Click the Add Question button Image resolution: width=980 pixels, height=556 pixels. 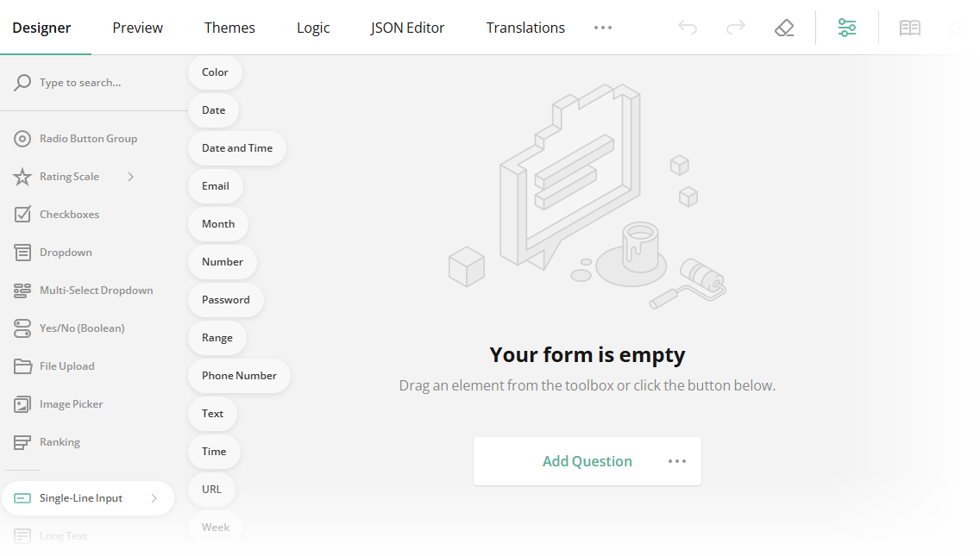[x=587, y=461]
